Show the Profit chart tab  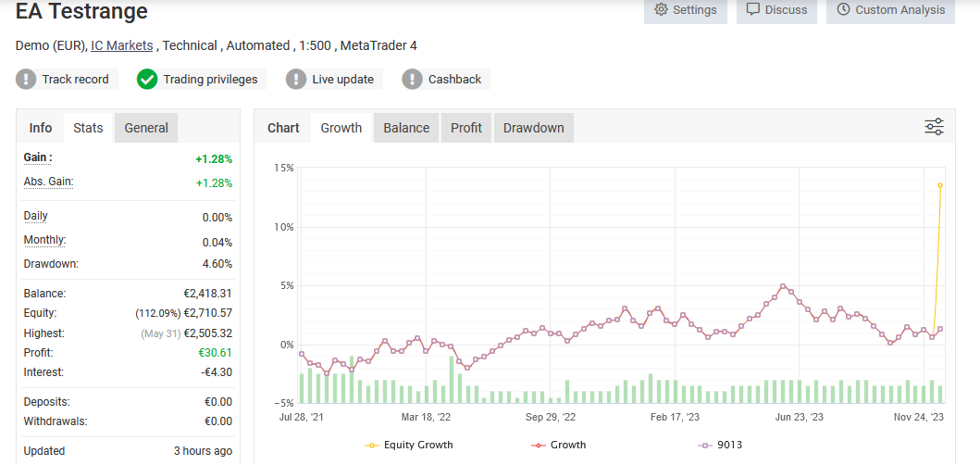(466, 128)
